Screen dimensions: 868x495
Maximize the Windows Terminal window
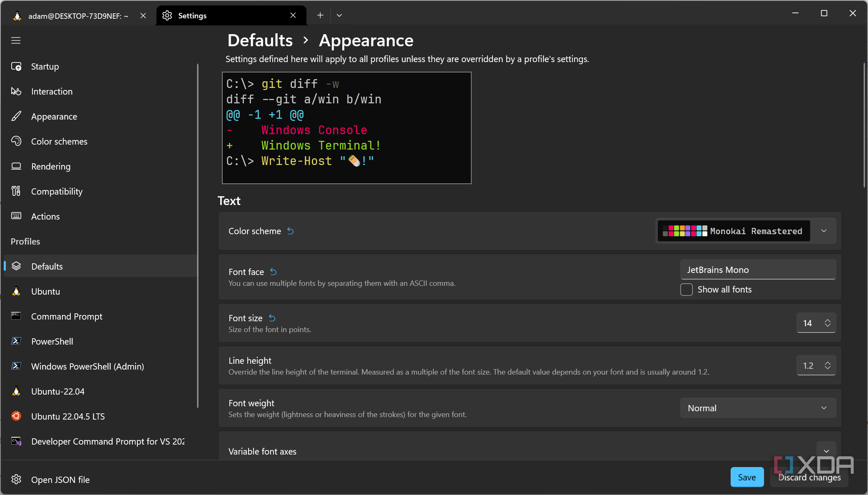824,13
